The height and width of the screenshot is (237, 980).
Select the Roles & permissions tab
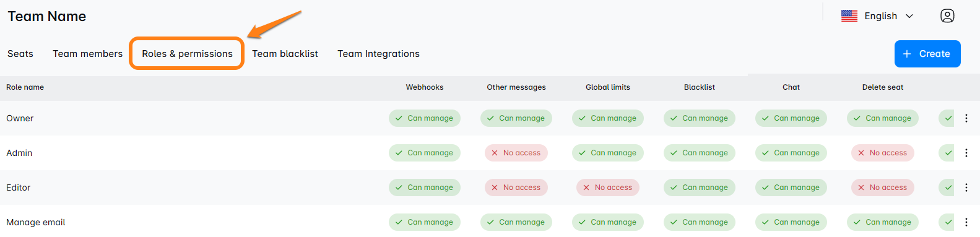[187, 54]
